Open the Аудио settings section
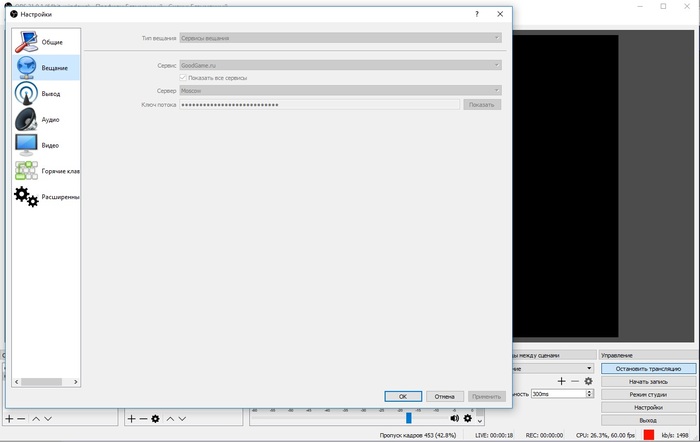The image size is (700, 442). pos(46,120)
